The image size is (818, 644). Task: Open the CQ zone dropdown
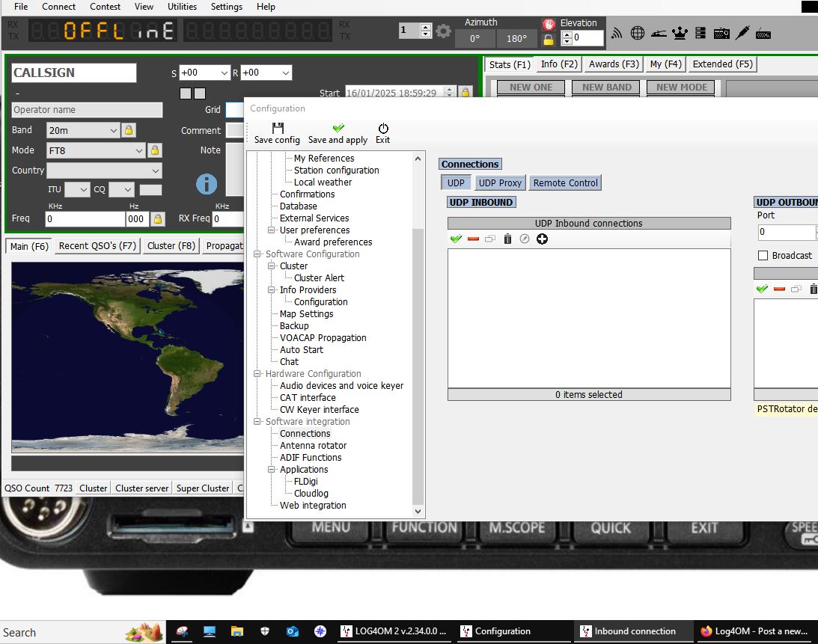click(121, 189)
